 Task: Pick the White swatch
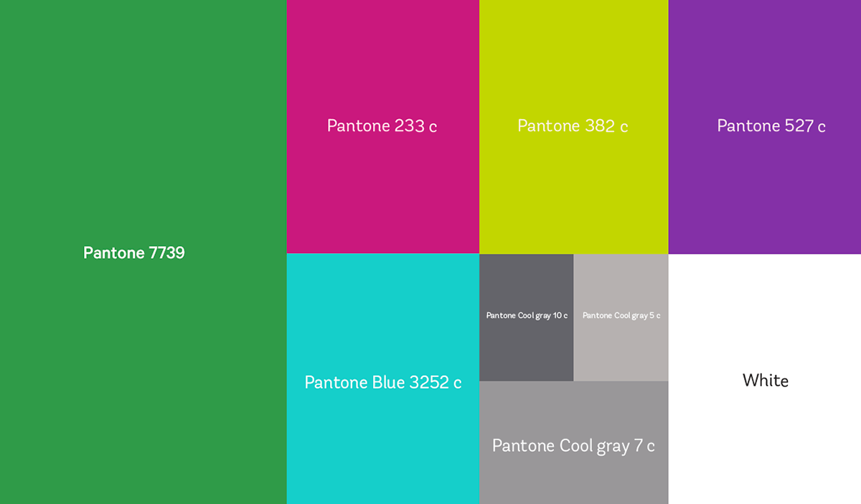(x=765, y=379)
